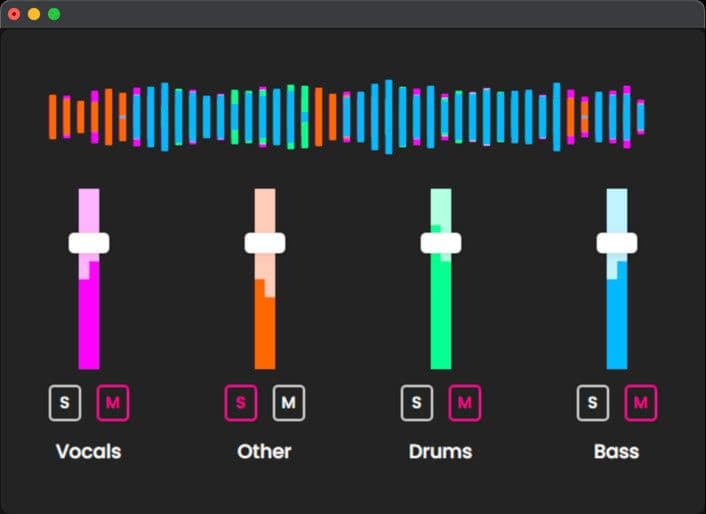Solo the Drums track
The width and height of the screenshot is (706, 514).
pyautogui.click(x=417, y=403)
